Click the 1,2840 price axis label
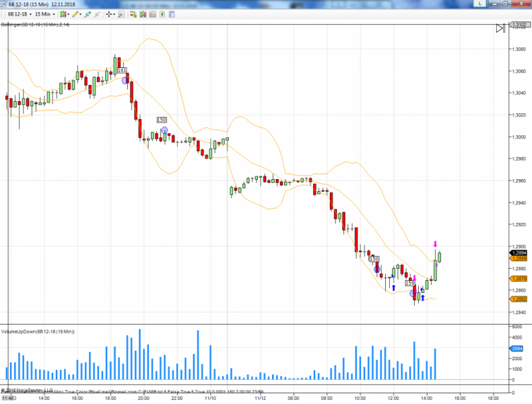 point(519,312)
